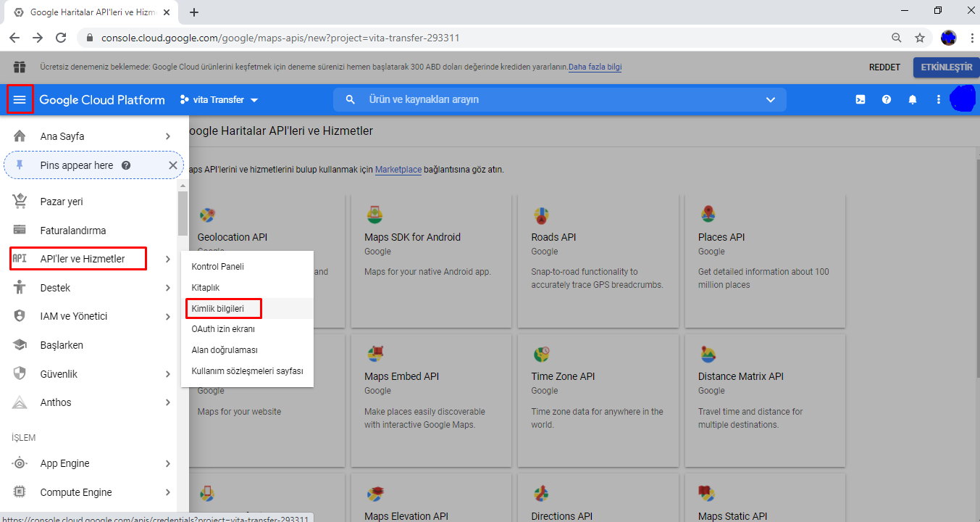Click the Geolocation API card icon
The image size is (980, 522).
[207, 215]
